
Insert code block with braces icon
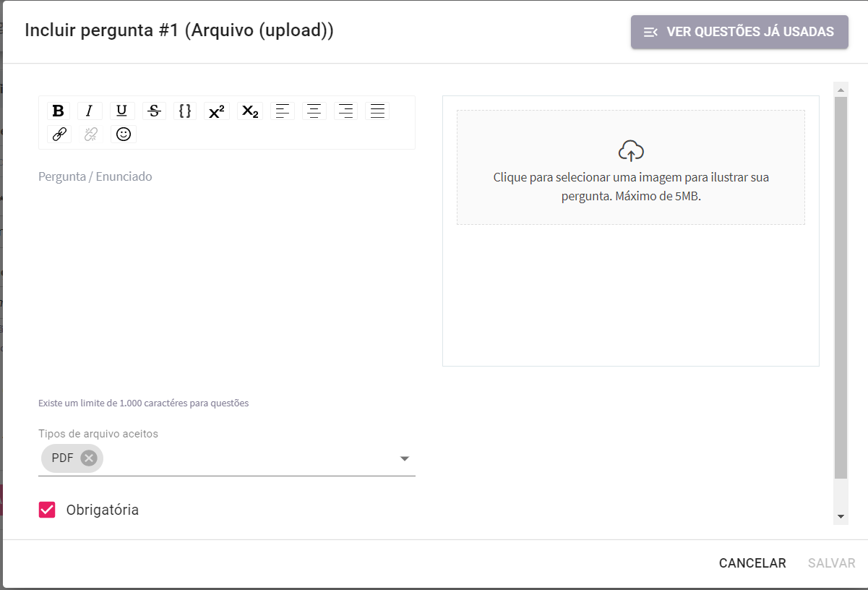[x=185, y=111]
